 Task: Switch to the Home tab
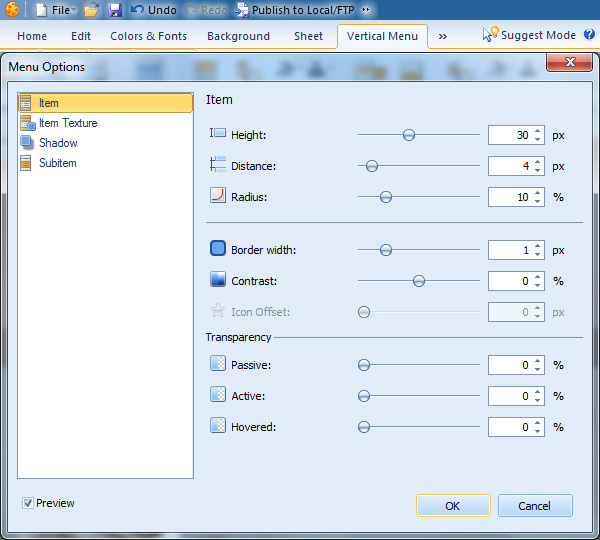pyautogui.click(x=32, y=36)
